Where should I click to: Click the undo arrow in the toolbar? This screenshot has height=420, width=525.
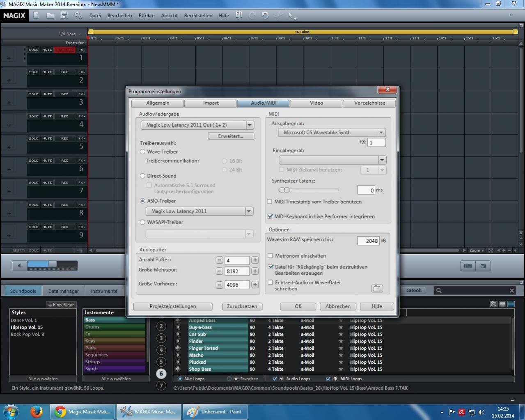pos(265,15)
